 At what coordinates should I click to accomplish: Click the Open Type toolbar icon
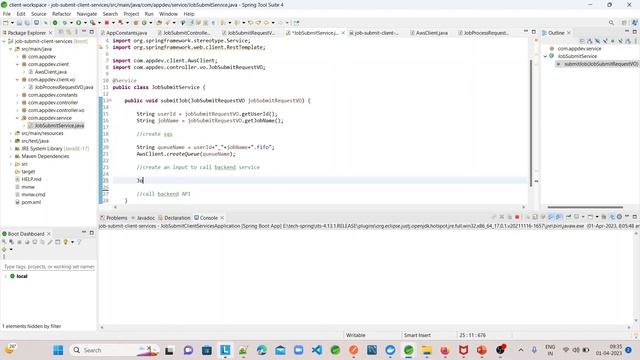(x=159, y=23)
